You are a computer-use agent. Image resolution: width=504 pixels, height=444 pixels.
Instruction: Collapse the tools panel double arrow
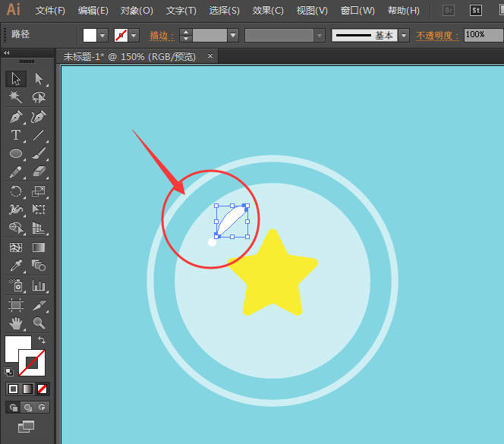(6, 52)
